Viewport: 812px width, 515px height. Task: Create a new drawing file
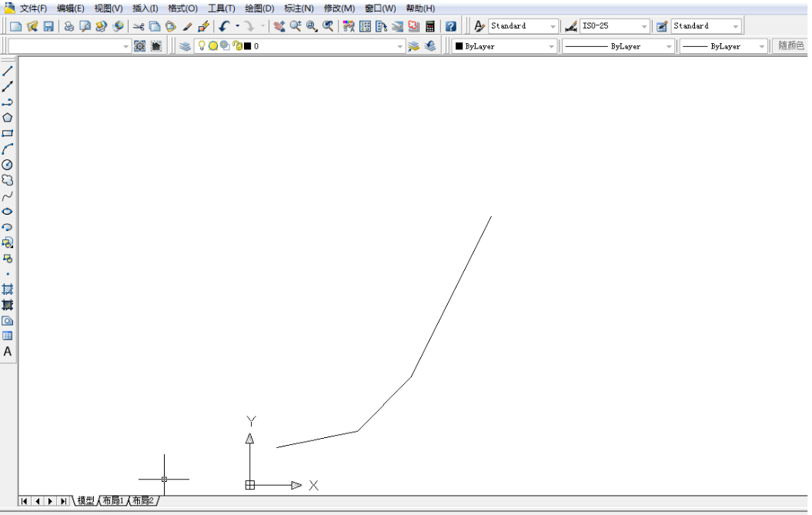pyautogui.click(x=16, y=26)
